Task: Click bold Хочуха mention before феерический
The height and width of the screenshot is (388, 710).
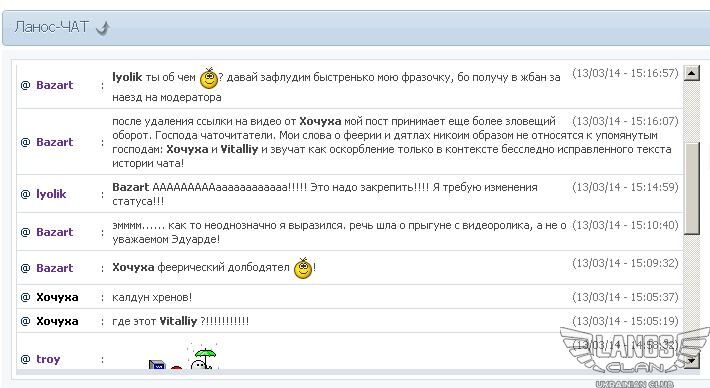Action: 133,267
